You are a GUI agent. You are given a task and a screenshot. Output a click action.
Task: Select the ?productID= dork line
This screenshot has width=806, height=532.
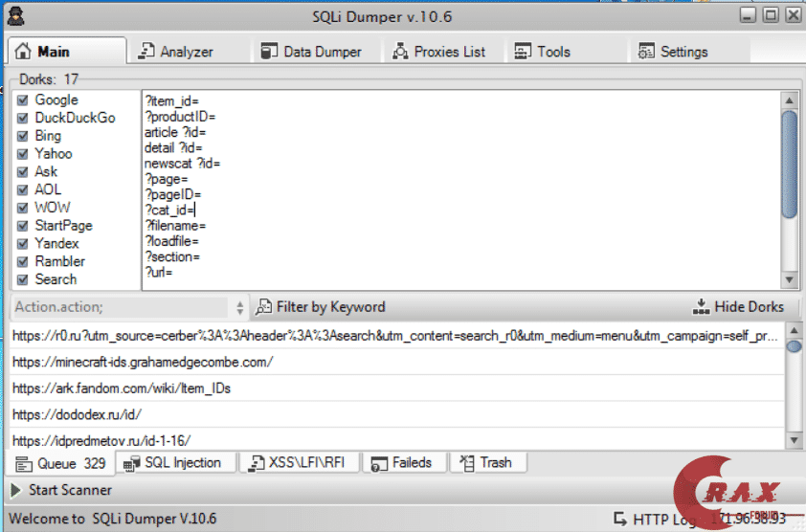point(180,117)
